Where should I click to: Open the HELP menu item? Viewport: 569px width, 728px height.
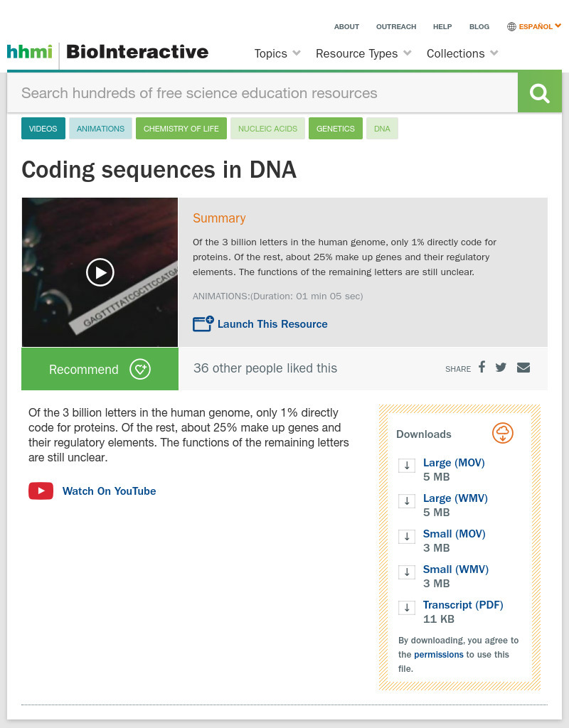(x=442, y=26)
